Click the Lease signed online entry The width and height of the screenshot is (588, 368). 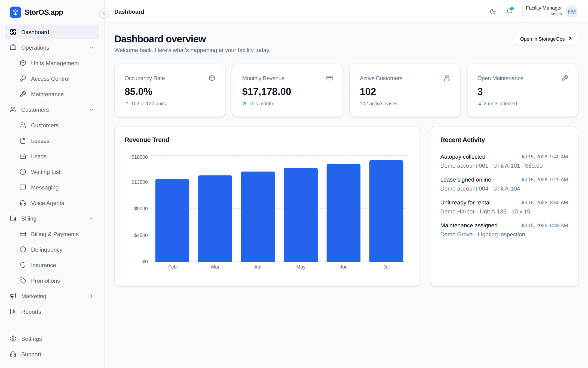click(504, 184)
